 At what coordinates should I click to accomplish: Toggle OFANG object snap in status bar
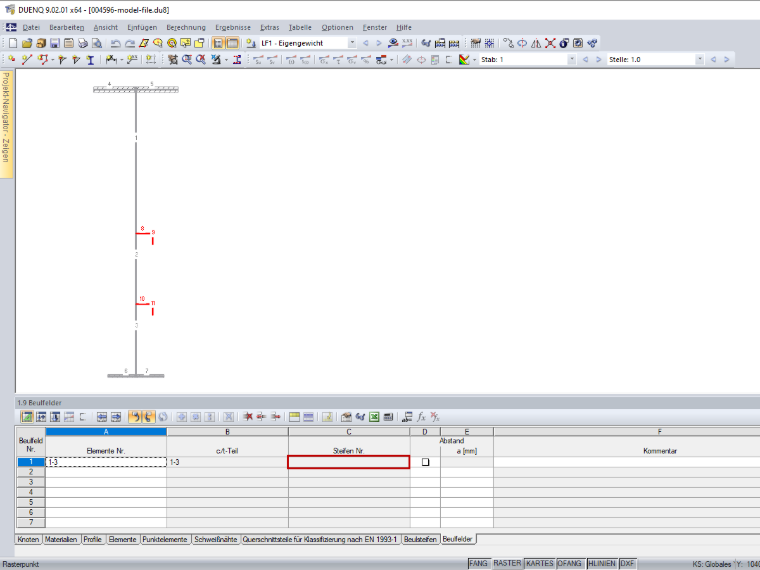[570, 564]
